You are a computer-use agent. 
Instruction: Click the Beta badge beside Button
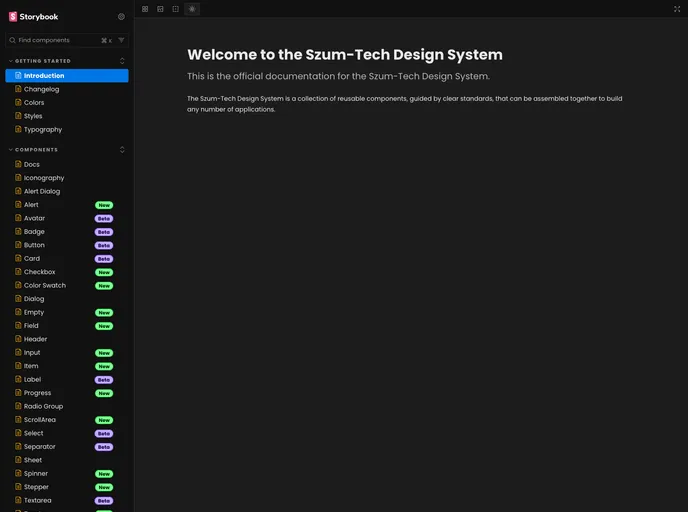tap(104, 246)
